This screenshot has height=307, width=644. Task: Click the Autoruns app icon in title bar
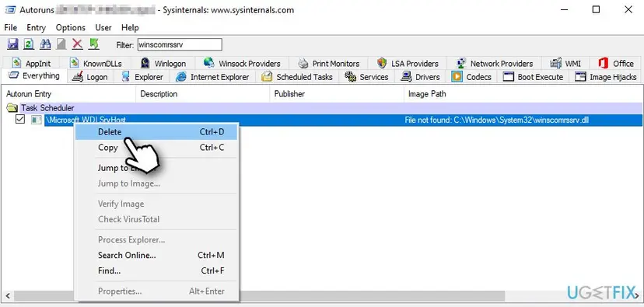[10, 9]
